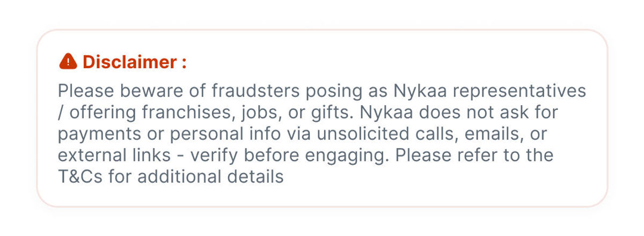Click the words "Nykaa does not ask"
The image size is (644, 236).
pyautogui.click(x=442, y=113)
